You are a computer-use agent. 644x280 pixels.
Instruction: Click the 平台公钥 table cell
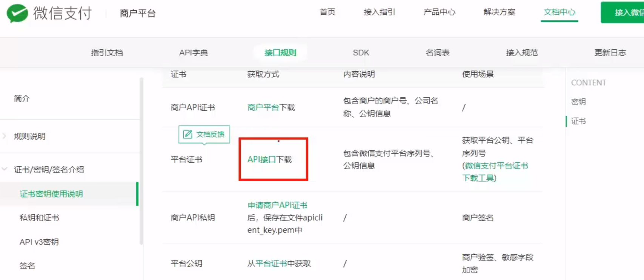186,263
